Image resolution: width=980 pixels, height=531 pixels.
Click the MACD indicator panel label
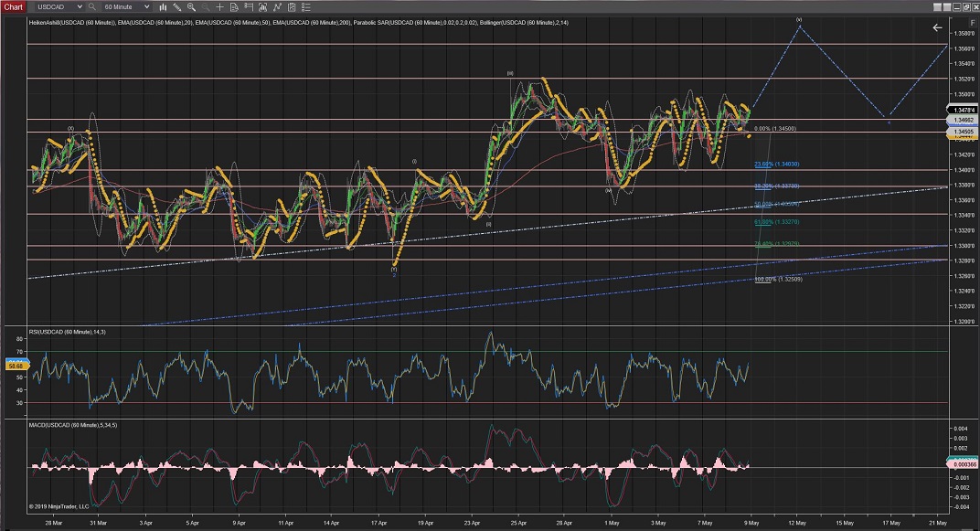coord(75,426)
